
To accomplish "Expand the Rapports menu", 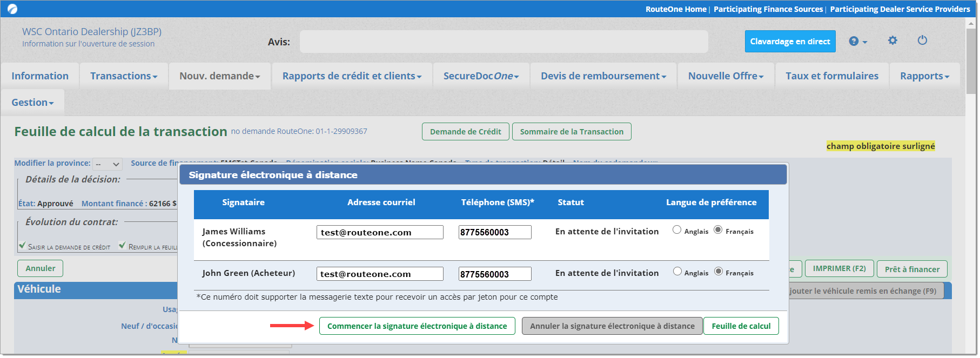I will coord(924,76).
